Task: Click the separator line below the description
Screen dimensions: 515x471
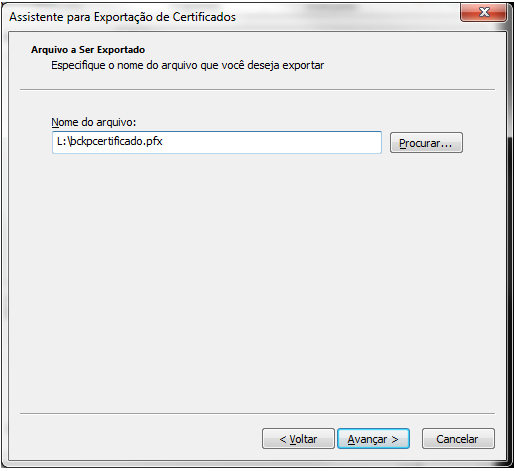Action: [257, 89]
